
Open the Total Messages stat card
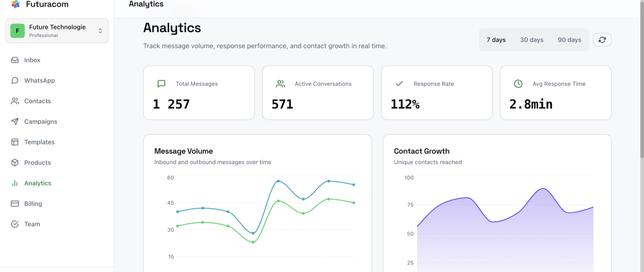click(x=199, y=93)
